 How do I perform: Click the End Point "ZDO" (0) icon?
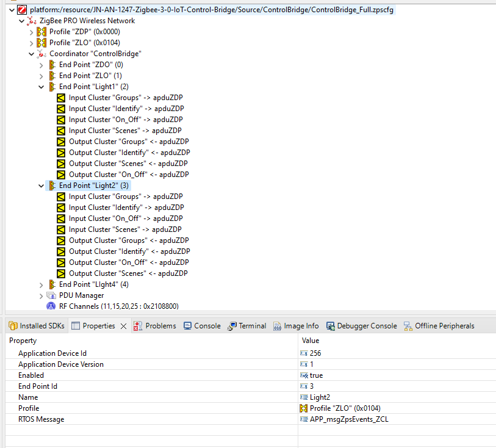pyautogui.click(x=52, y=65)
